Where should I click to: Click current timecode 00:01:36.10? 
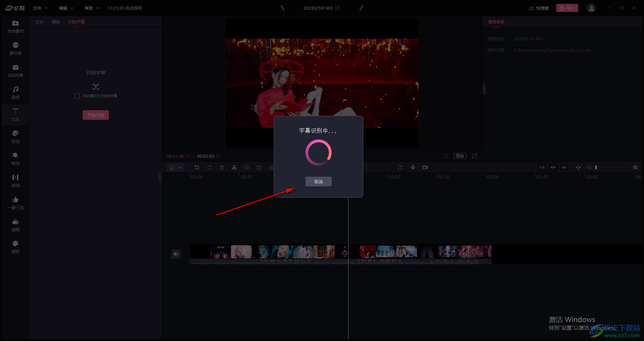pyautogui.click(x=178, y=156)
